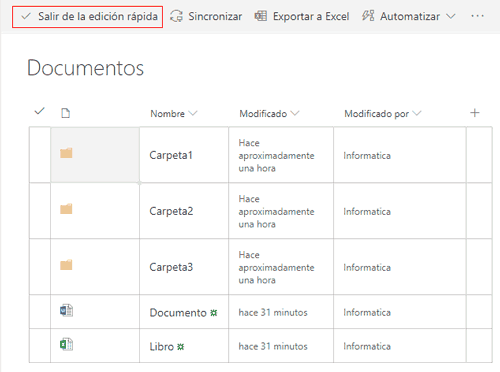Image resolution: width=500 pixels, height=372 pixels.
Task: Click the Carpeta3 modified time cell
Action: (x=281, y=267)
